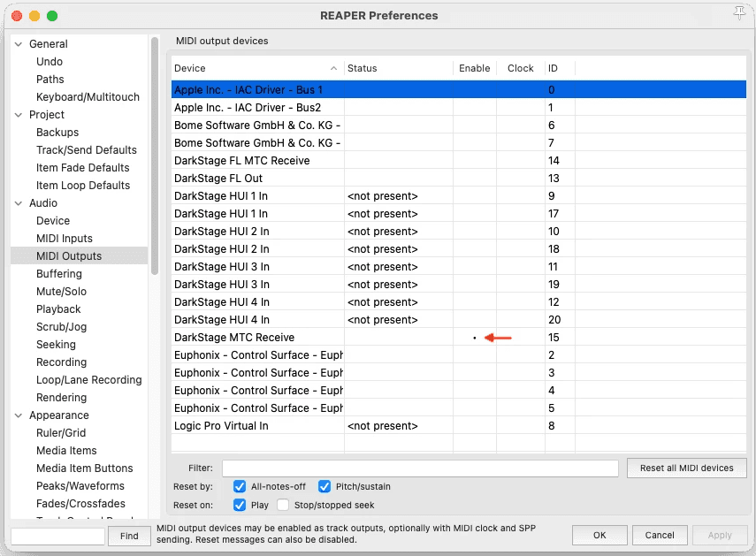
Task: Toggle Pitch/sustain reset checkbox
Action: click(325, 487)
